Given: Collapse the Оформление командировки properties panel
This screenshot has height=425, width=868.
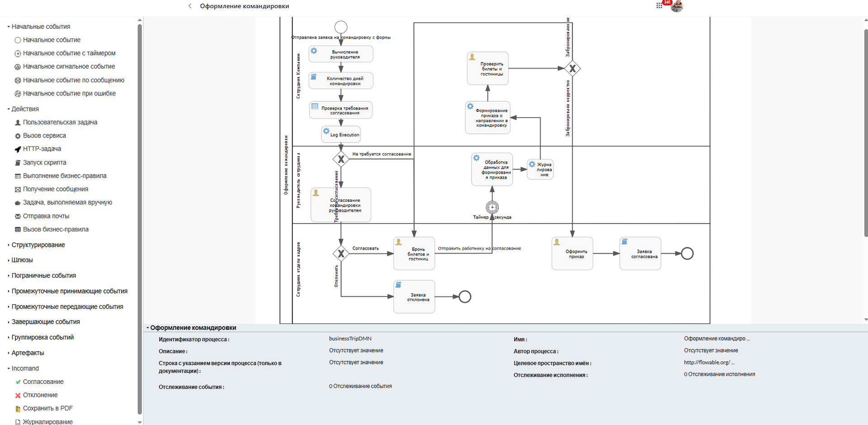Looking at the screenshot, I should (148, 328).
